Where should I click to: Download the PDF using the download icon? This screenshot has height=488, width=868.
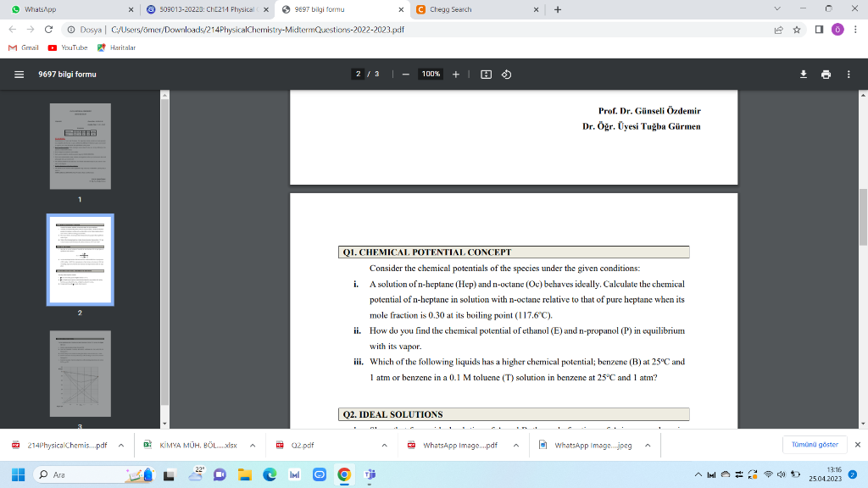(803, 74)
